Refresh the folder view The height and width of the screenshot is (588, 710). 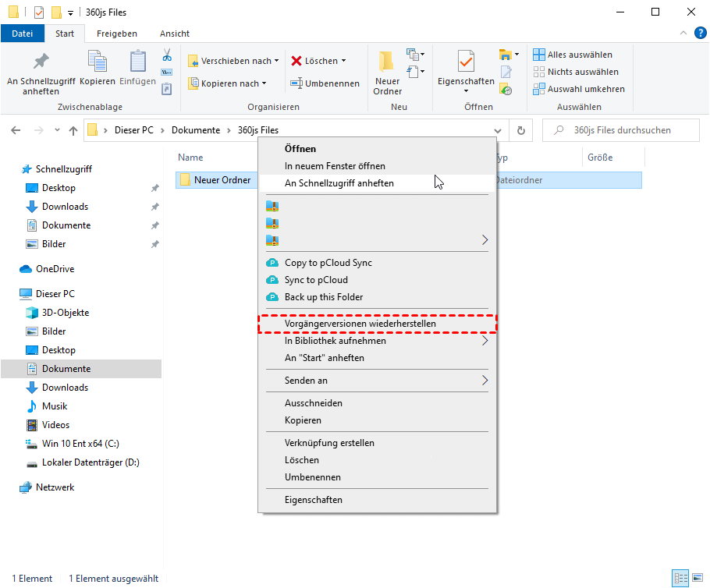click(521, 130)
